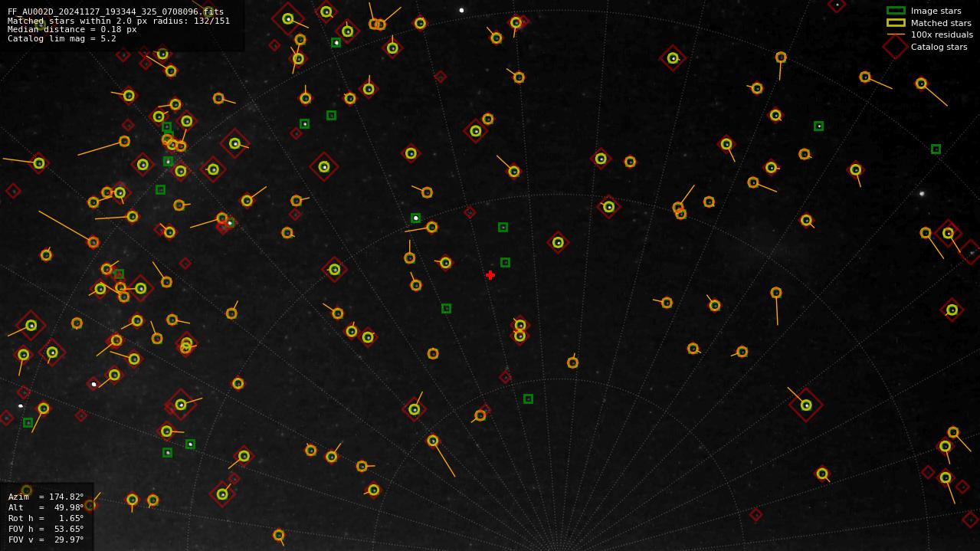The width and height of the screenshot is (980, 551).
Task: Select the 'Image stars' legend label
Action: pos(936,11)
